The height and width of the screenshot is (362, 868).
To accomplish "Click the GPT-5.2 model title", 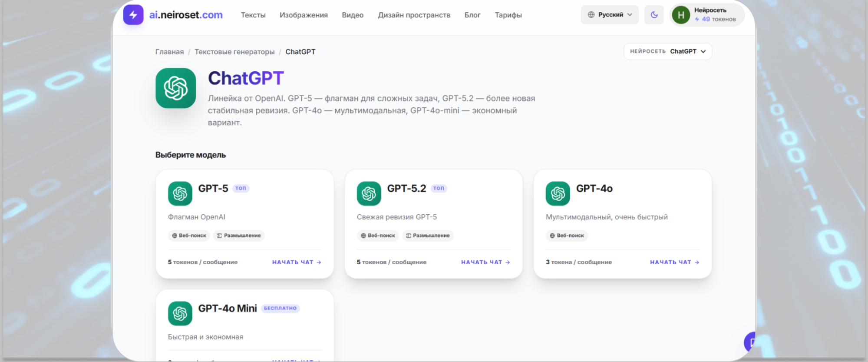I will (x=407, y=188).
